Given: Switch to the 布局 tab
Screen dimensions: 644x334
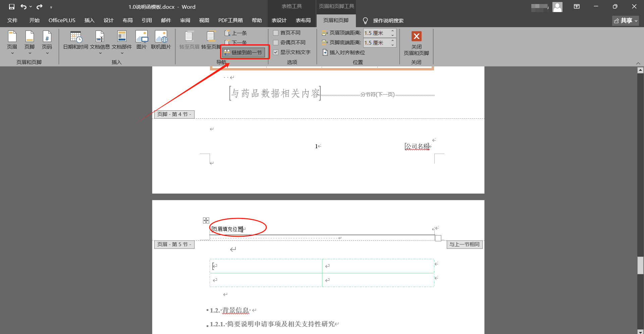Looking at the screenshot, I should [128, 20].
